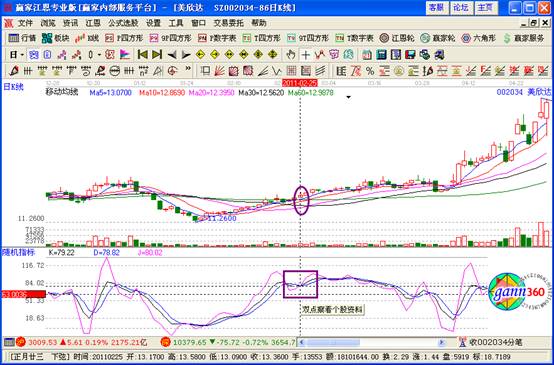The width and height of the screenshot is (554, 365).
Task: Select the hand pan tool
Action: click(291, 55)
